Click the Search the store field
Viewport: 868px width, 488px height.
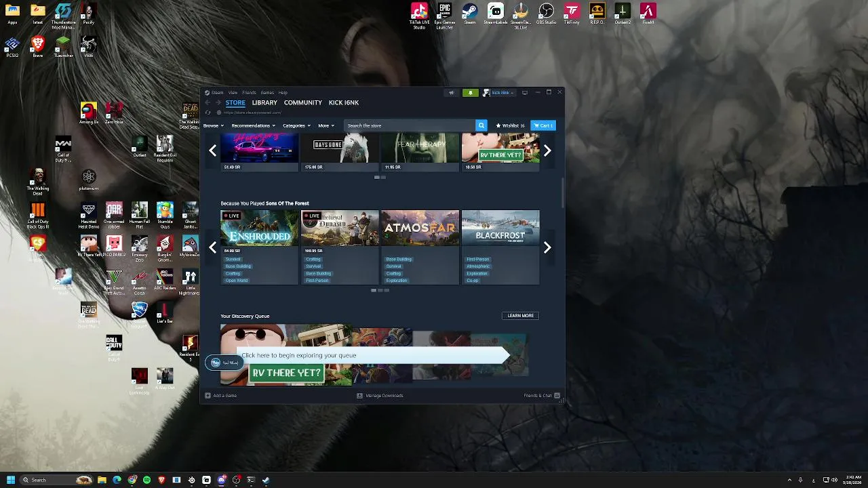[410, 125]
